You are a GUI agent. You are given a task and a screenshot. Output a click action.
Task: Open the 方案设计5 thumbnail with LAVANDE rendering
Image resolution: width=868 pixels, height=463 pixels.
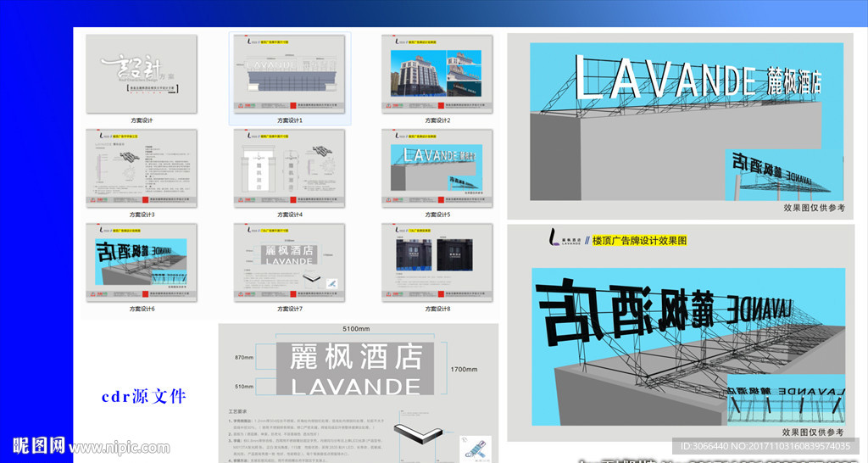[x=437, y=169]
